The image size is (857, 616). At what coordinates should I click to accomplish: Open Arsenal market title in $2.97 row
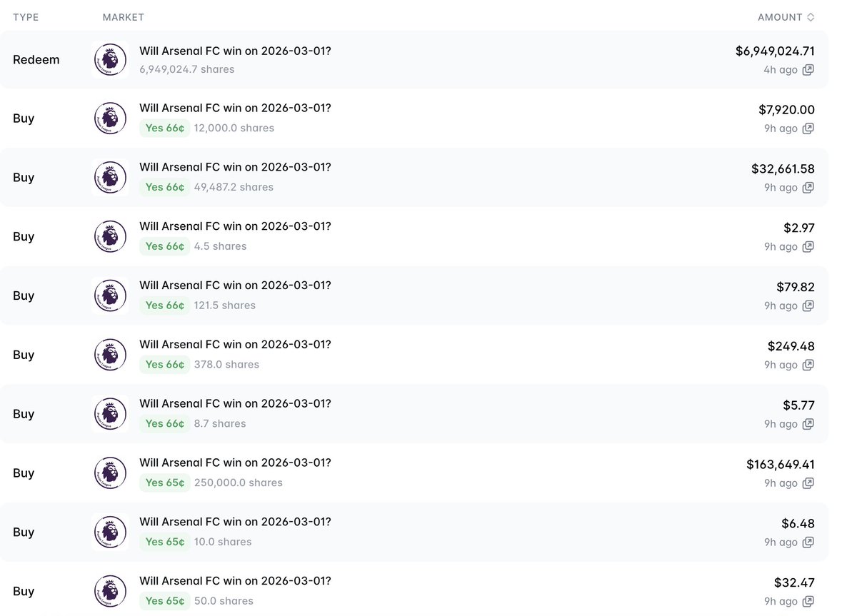(236, 226)
